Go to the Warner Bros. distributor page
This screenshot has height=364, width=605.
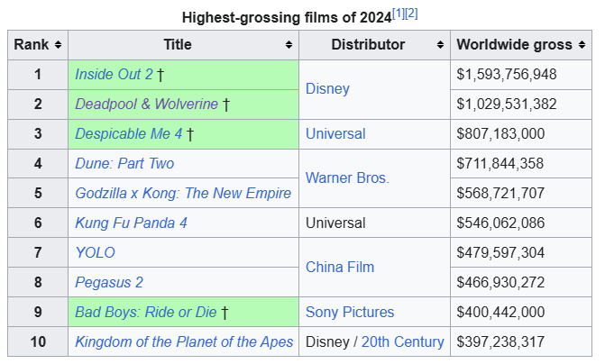(x=347, y=177)
